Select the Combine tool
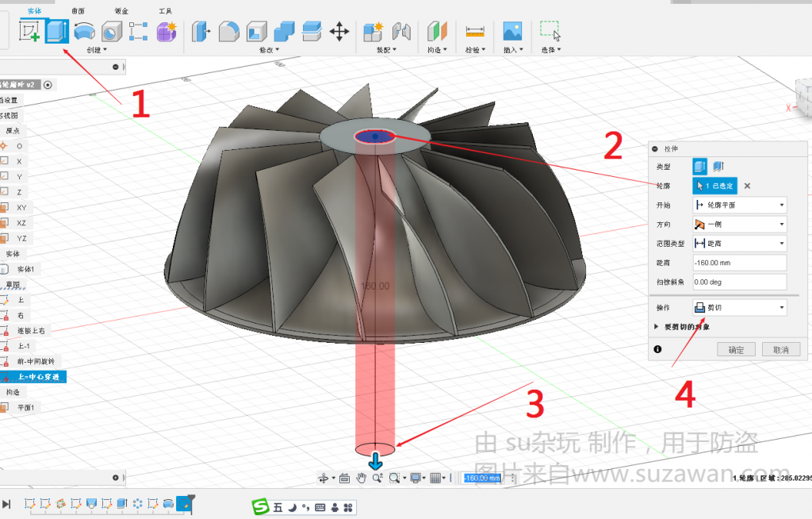The height and width of the screenshot is (519, 812). click(284, 32)
